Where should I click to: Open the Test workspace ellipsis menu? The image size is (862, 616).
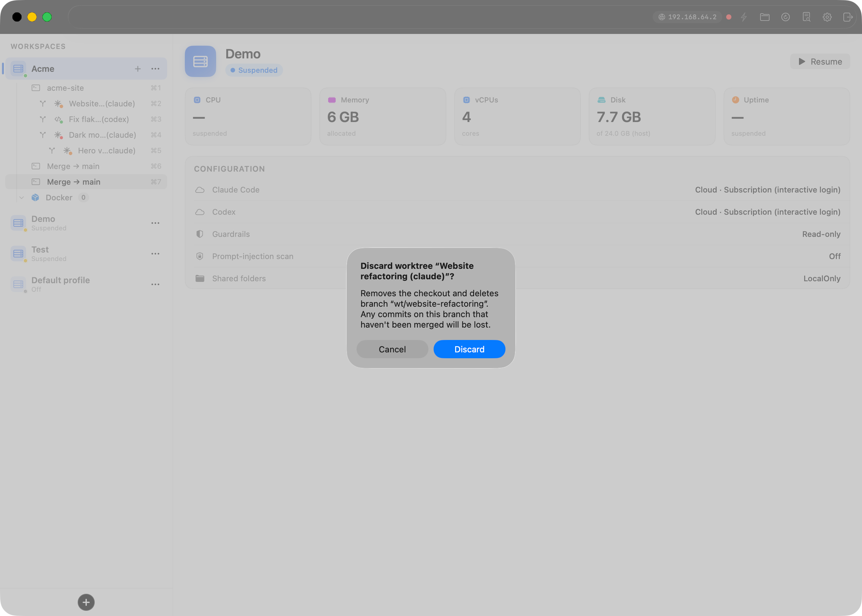point(155,254)
